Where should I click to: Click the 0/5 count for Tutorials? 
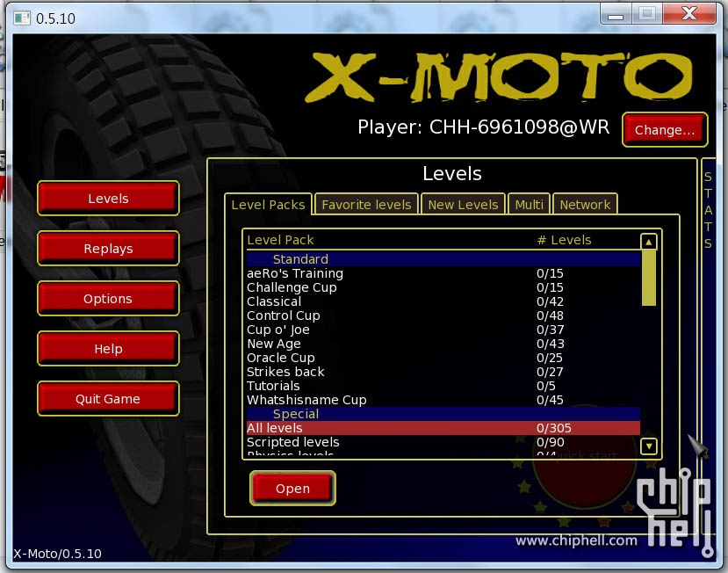pos(546,386)
